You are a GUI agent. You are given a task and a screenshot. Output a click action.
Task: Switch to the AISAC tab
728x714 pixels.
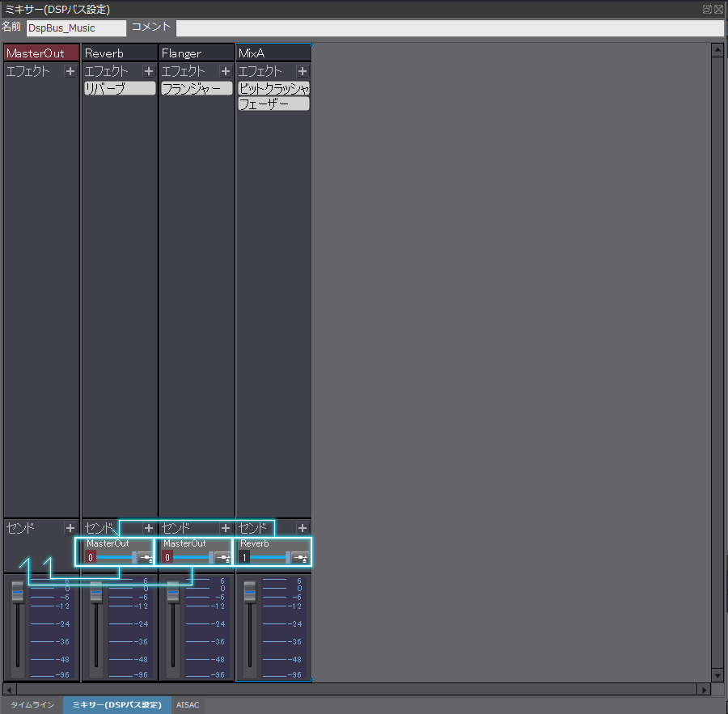tap(188, 705)
